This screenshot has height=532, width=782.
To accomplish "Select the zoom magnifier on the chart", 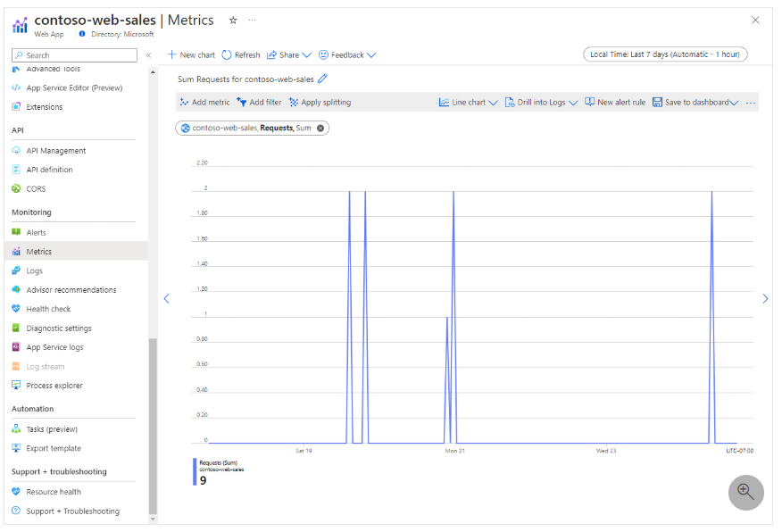I will 745,492.
